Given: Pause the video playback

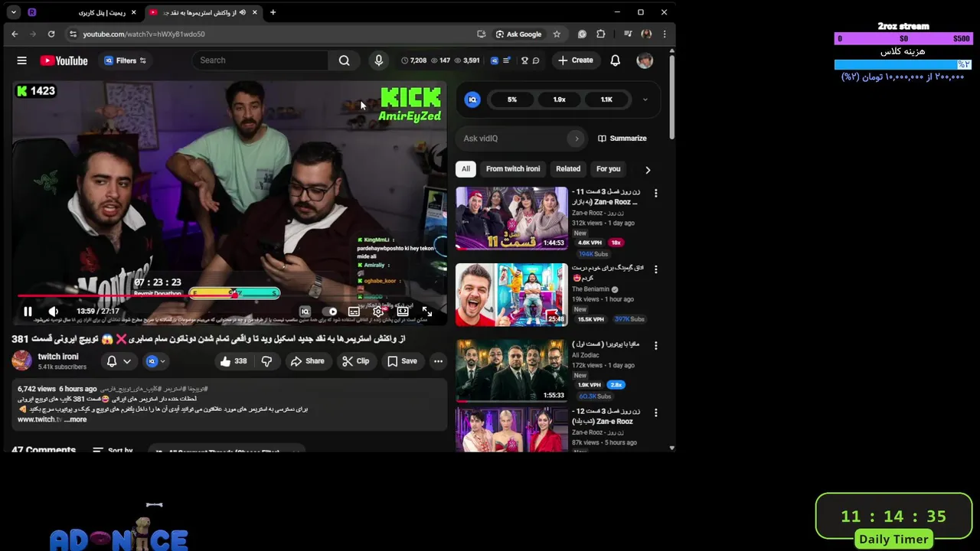Looking at the screenshot, I should (28, 311).
